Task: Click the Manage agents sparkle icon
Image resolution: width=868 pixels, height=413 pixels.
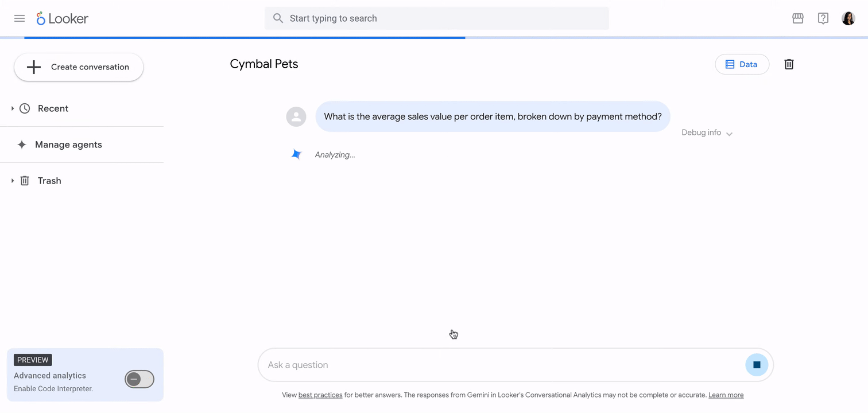Action: pos(22,145)
